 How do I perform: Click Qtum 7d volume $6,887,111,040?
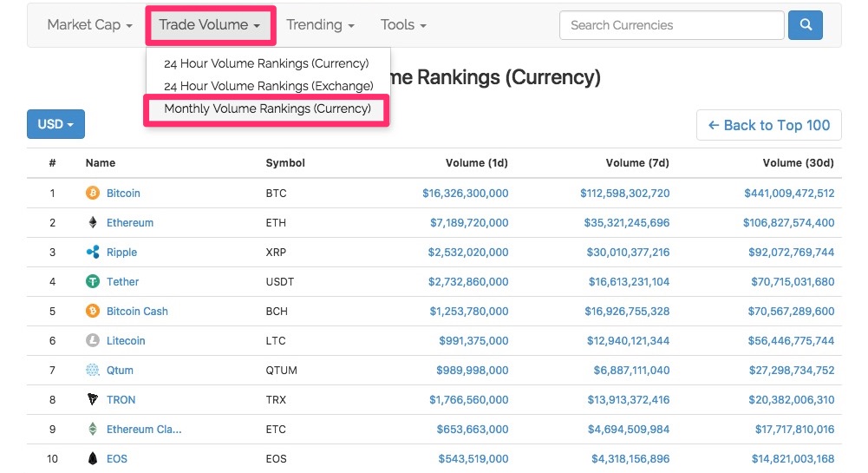(631, 370)
